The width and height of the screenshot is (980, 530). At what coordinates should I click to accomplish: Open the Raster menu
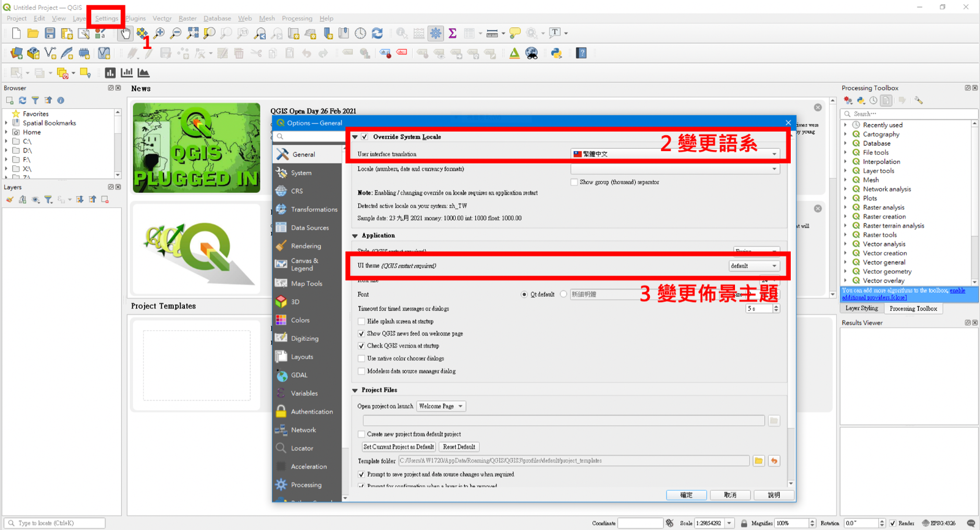(x=187, y=18)
